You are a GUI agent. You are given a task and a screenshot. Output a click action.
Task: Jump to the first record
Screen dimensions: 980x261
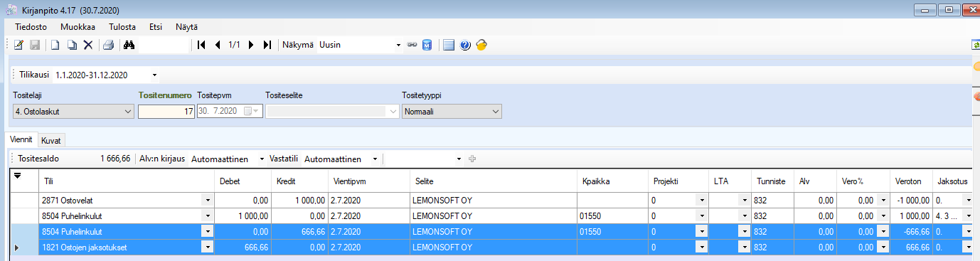click(x=201, y=45)
